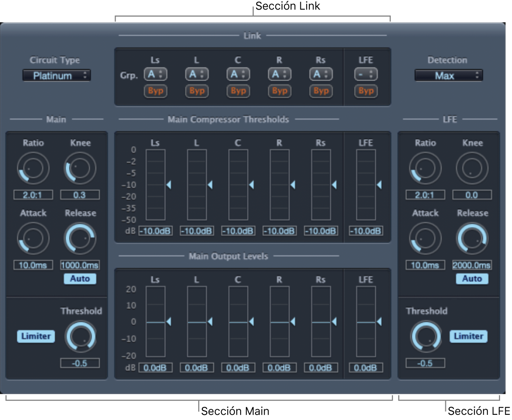
Task: Open the Circuit Type dropdown showing Platinum
Action: (56, 75)
